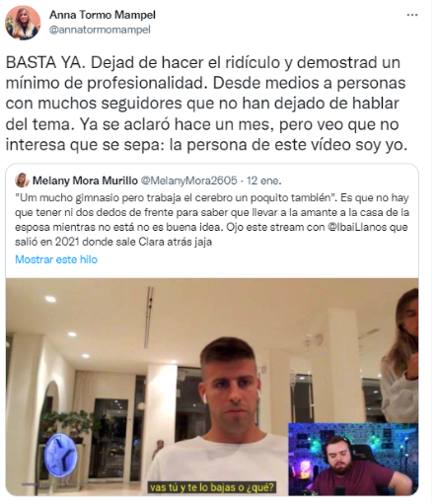Select the subtitle 'vas tú y te lo bajas'
The height and width of the screenshot is (504, 437).
click(x=212, y=486)
